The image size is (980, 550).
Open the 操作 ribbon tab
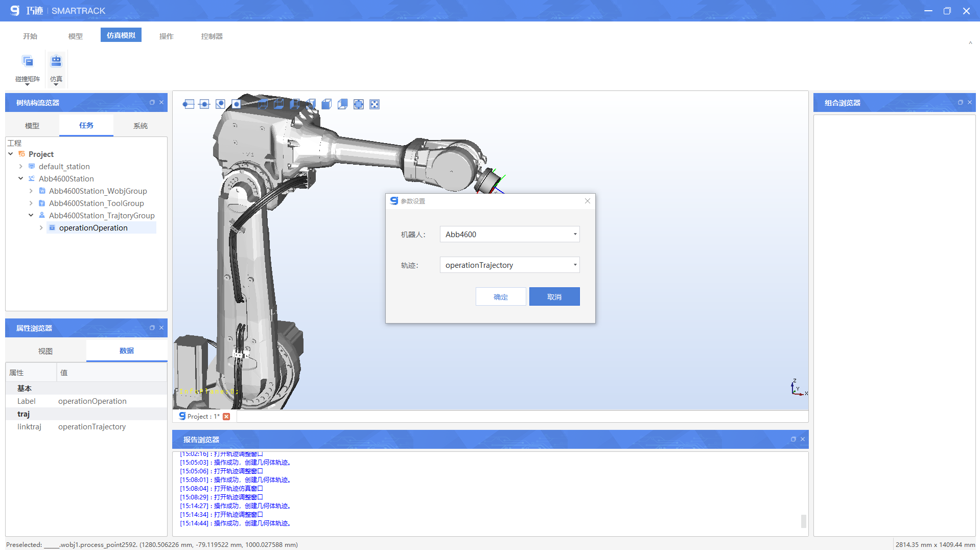pyautogui.click(x=167, y=36)
